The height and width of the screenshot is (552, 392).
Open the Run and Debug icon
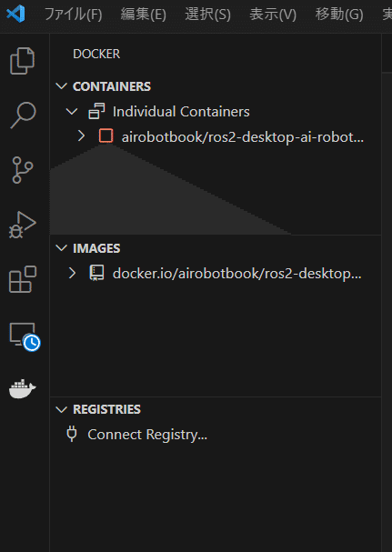[x=23, y=225]
